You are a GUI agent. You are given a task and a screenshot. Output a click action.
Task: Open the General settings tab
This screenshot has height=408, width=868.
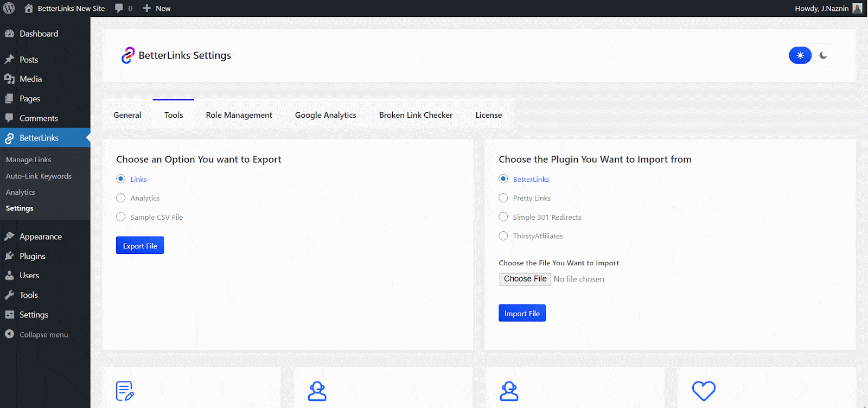[x=127, y=115]
